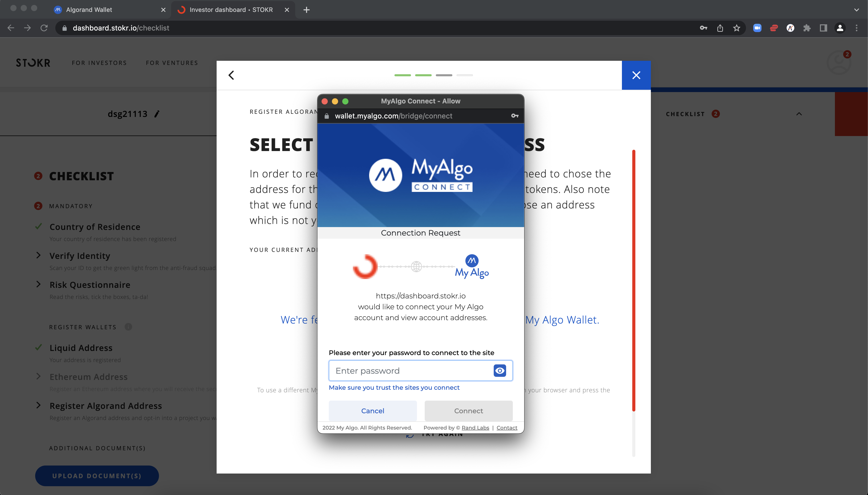This screenshot has width=868, height=495.
Task: Expand Verify Identity item
Action: pos(39,255)
